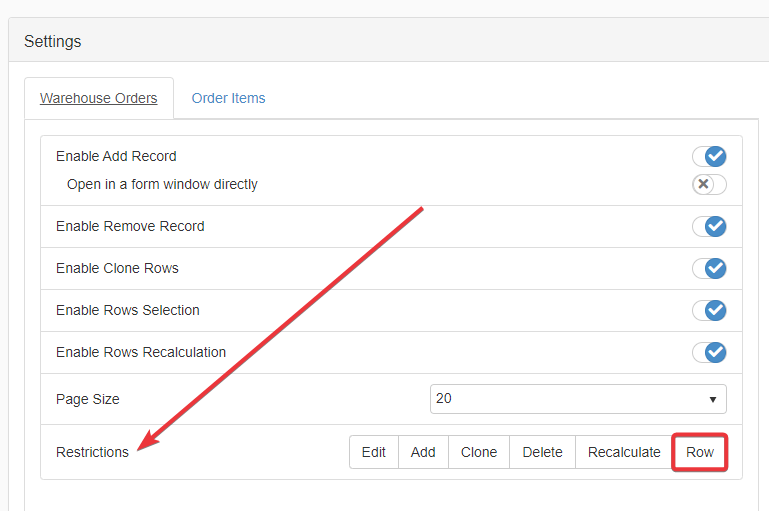
Task: Choose the Clone restrictions button
Action: pyautogui.click(x=479, y=452)
